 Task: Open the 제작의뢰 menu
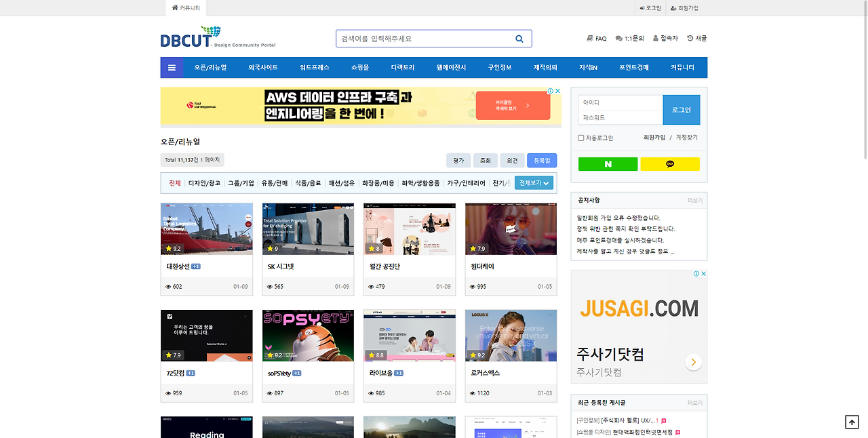coord(545,68)
